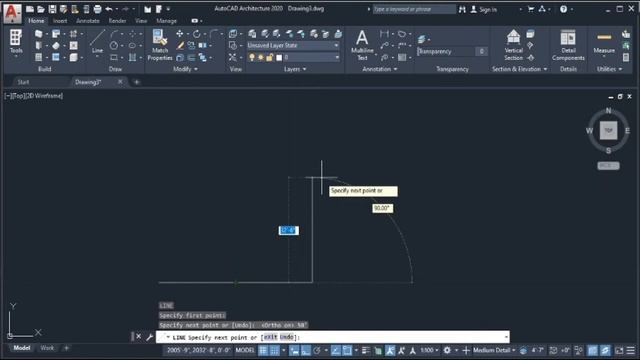This screenshot has height=360, width=640.
Task: Expand the Modify panel
Action: 185,69
